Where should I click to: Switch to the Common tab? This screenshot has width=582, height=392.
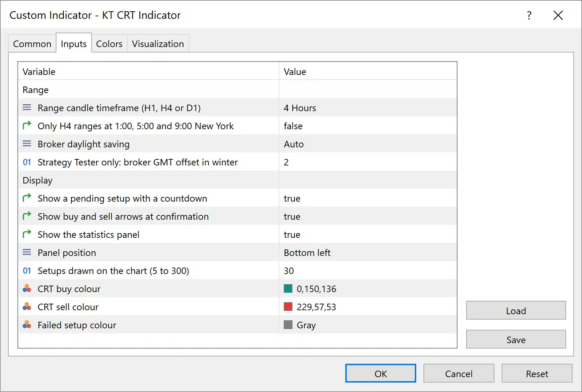(x=32, y=44)
